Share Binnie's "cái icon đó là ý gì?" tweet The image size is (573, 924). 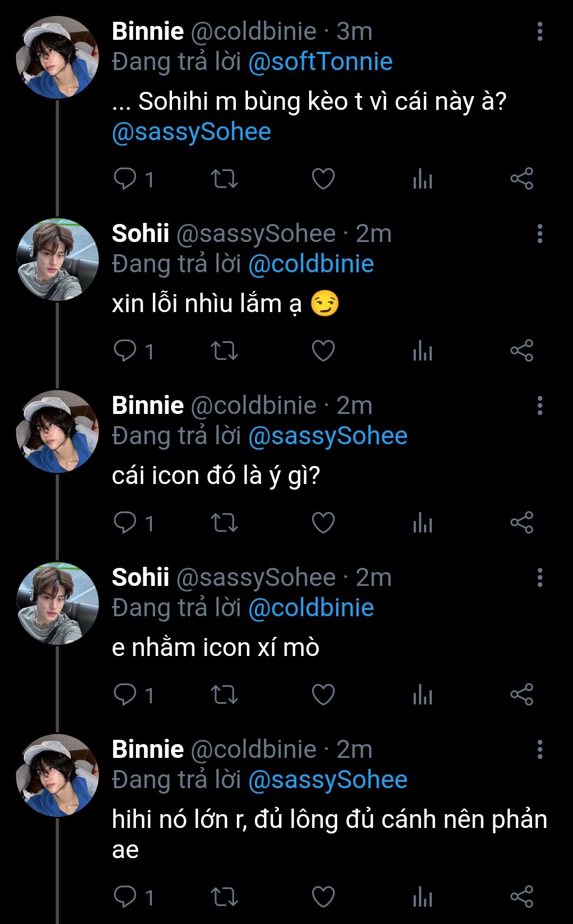click(x=521, y=523)
